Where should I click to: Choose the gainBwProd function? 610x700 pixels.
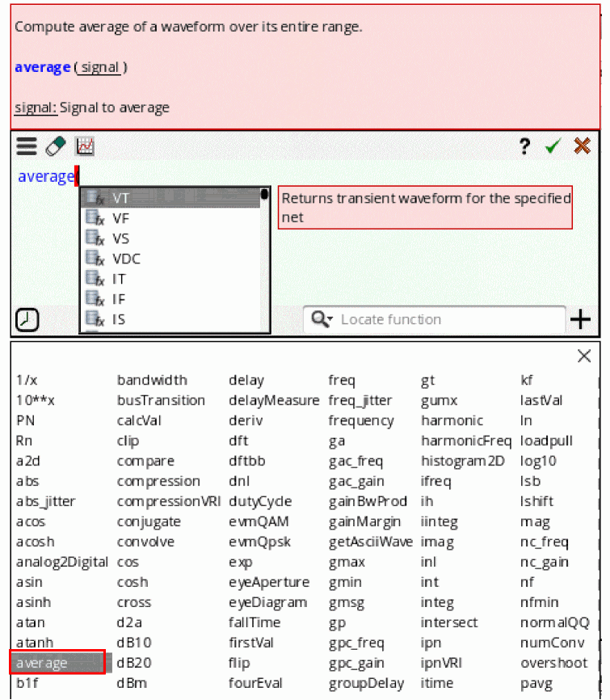[x=368, y=501]
